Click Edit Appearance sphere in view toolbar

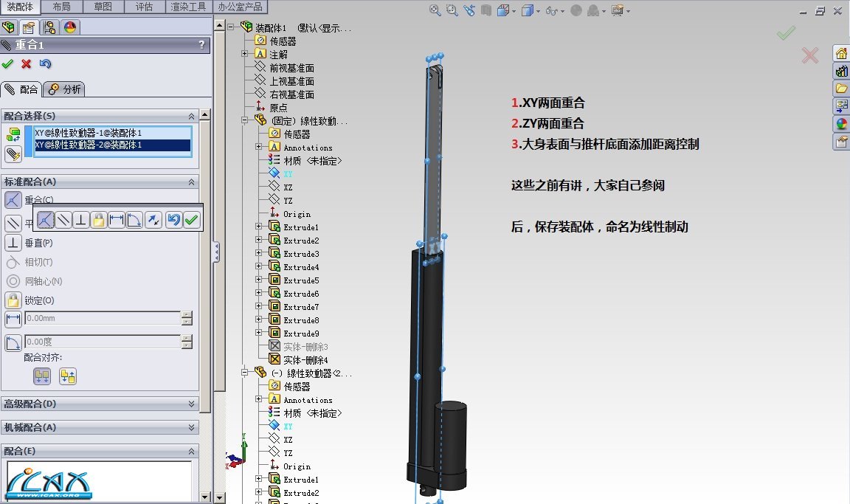[576, 10]
